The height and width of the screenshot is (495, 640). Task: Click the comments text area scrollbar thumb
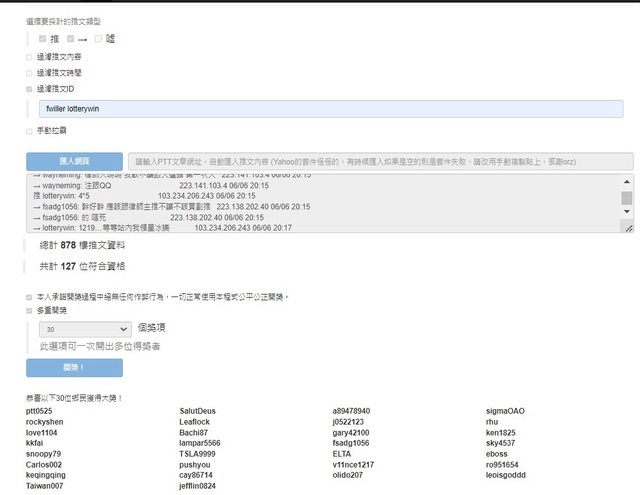[x=627, y=198]
